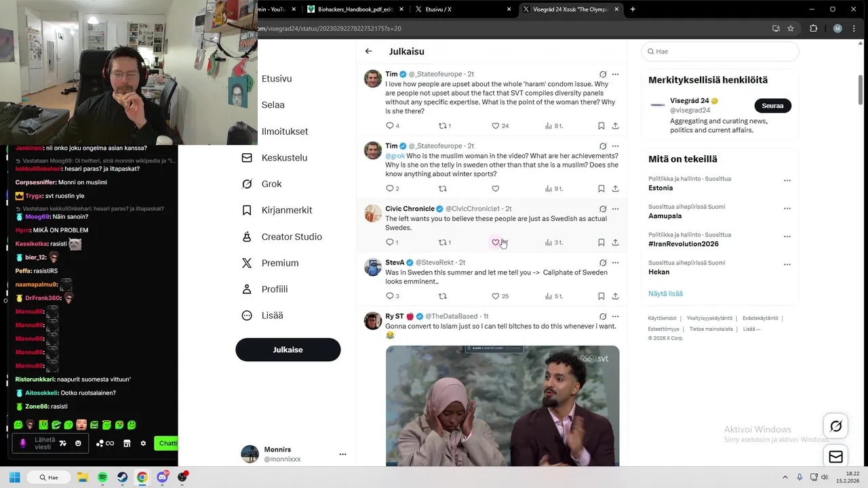This screenshot has width=868, height=488.
Task: Open Profiili in sidebar
Action: click(x=265, y=289)
